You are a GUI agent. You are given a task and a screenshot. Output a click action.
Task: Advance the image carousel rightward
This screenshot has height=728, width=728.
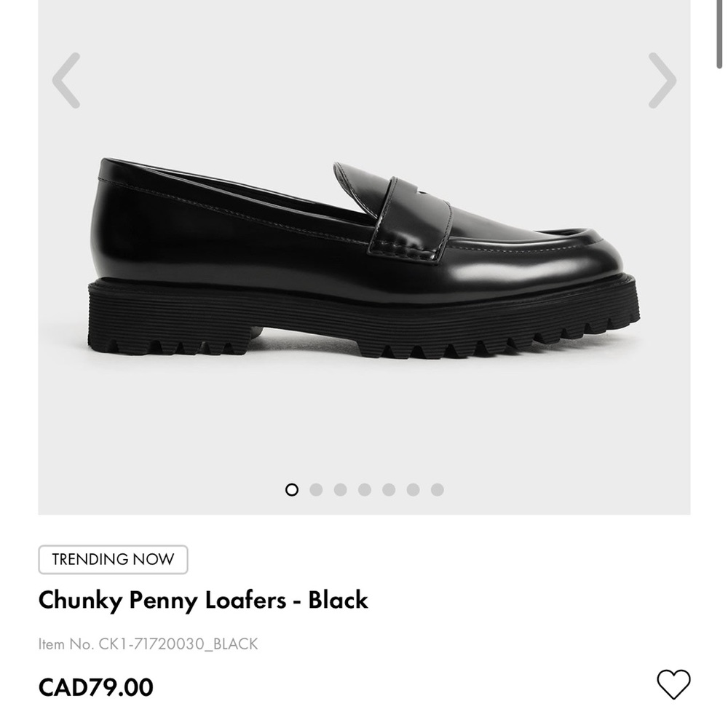663,82
